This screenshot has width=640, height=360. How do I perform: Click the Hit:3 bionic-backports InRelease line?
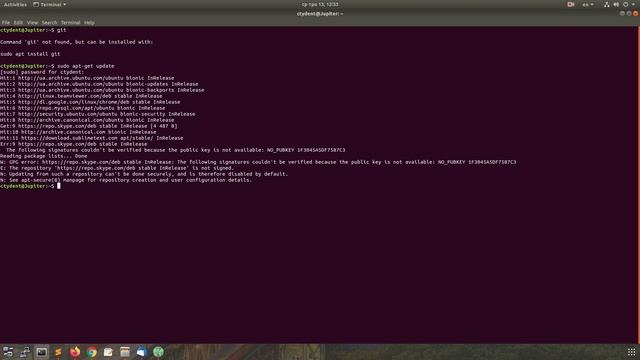coord(102,90)
